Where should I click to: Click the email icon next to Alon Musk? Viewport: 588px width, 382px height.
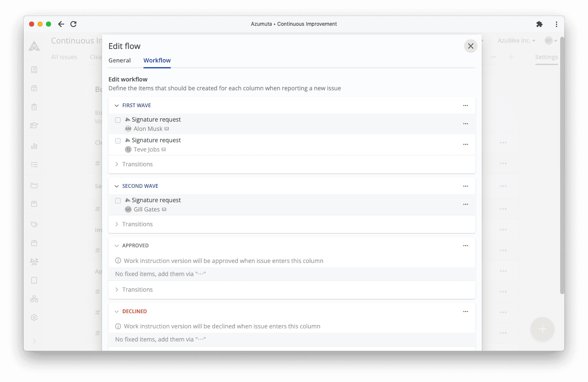click(x=167, y=128)
